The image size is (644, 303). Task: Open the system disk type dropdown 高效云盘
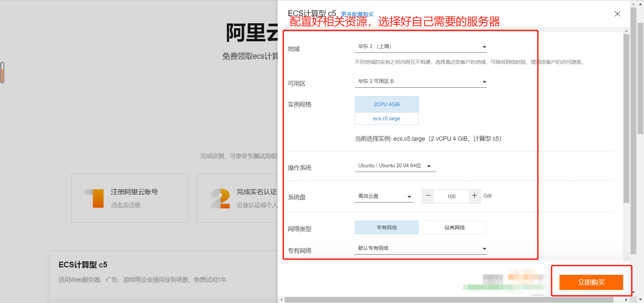click(384, 197)
